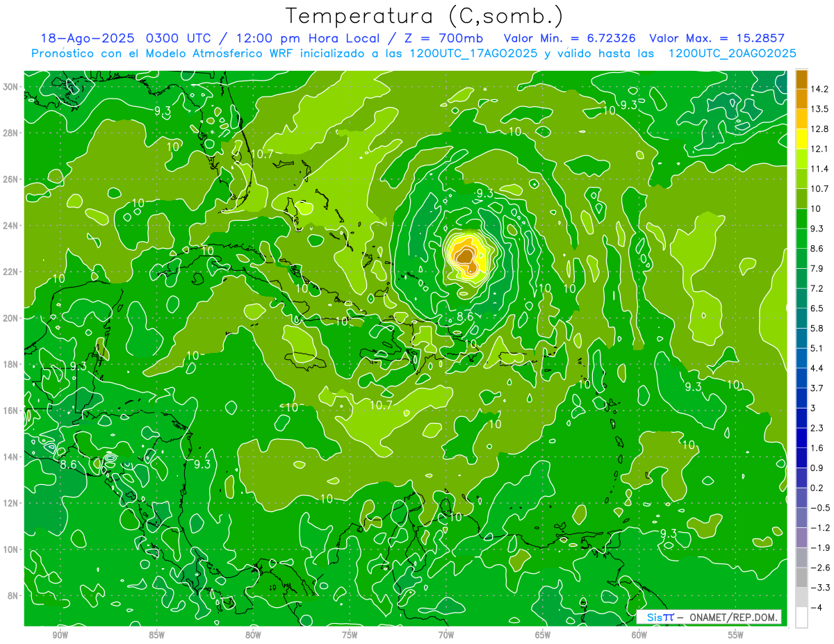Click the 55W longitude label

coord(736,635)
